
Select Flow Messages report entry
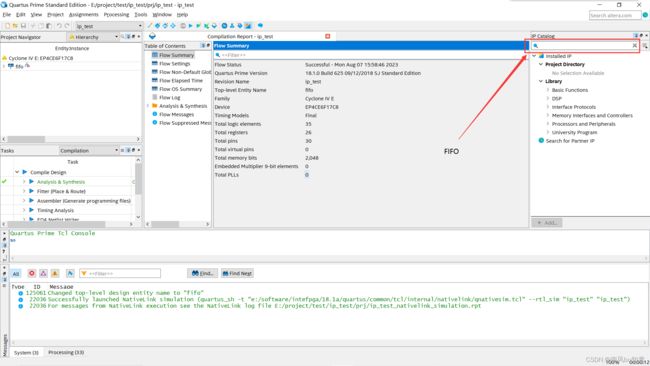point(176,114)
